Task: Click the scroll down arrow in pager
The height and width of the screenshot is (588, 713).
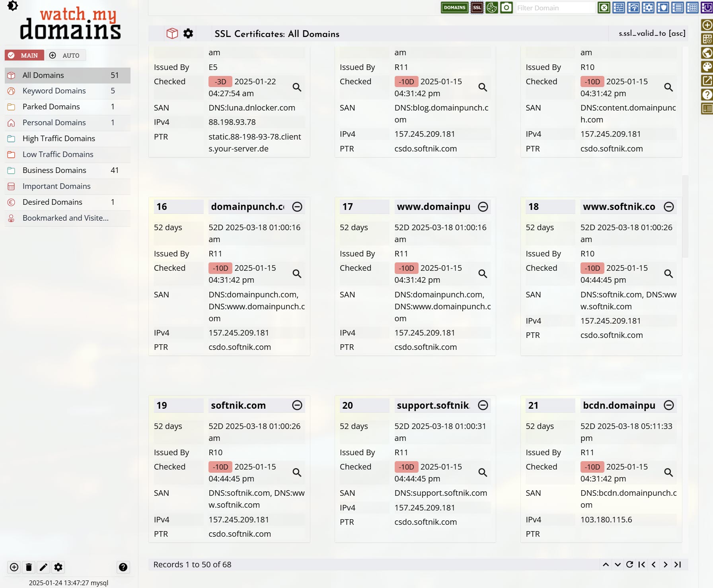Action: pyautogui.click(x=618, y=565)
